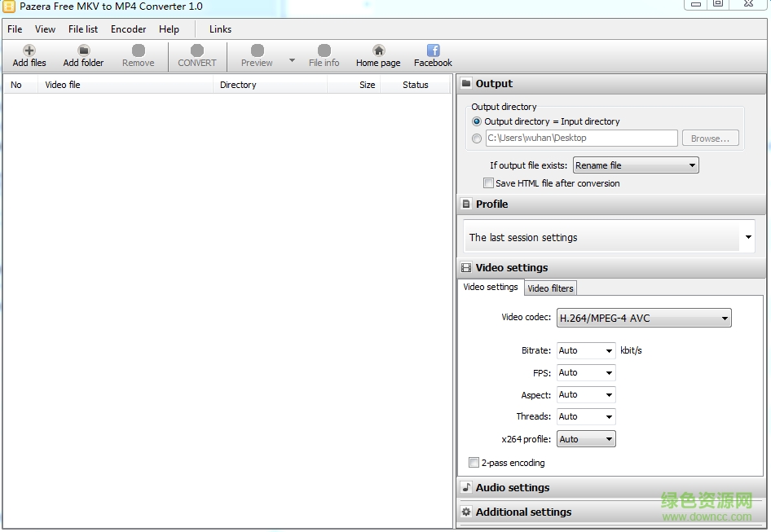This screenshot has height=532, width=771.
Task: Open the If output file exists dropdown
Action: pos(636,165)
